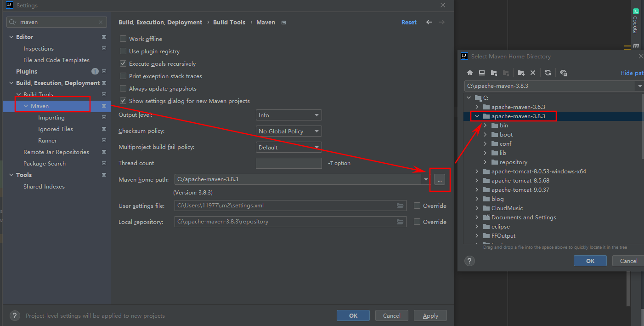Check Override for Local repository
The width and height of the screenshot is (644, 326).
417,222
